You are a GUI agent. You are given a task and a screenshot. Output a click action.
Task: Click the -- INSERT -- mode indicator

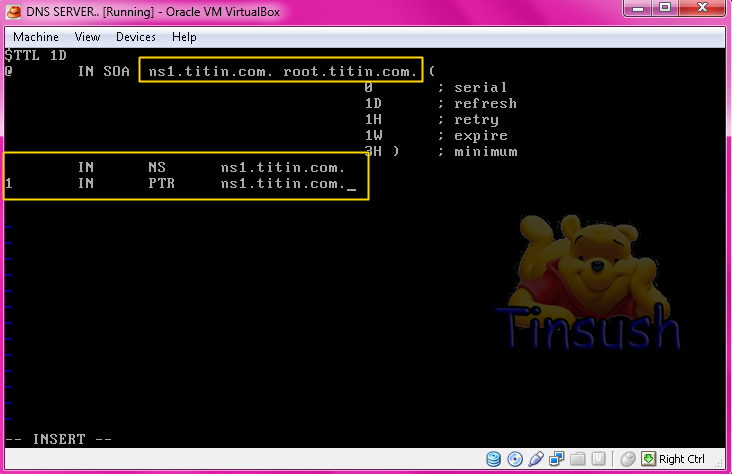(x=58, y=439)
